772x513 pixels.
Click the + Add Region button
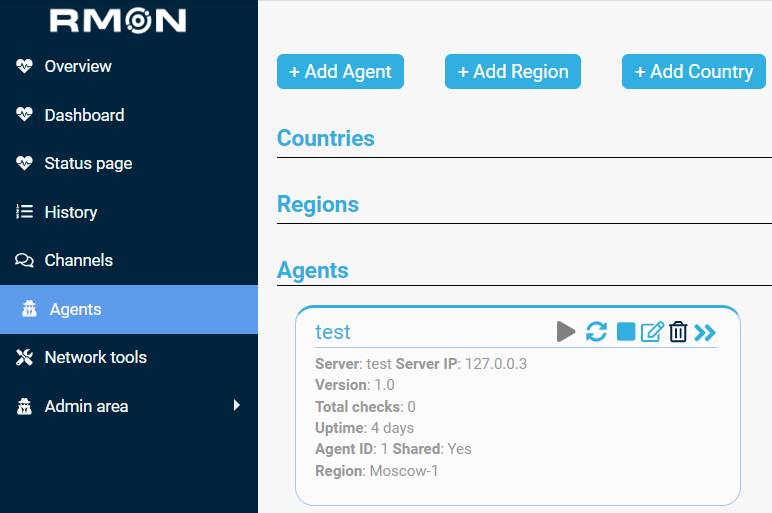pos(513,72)
